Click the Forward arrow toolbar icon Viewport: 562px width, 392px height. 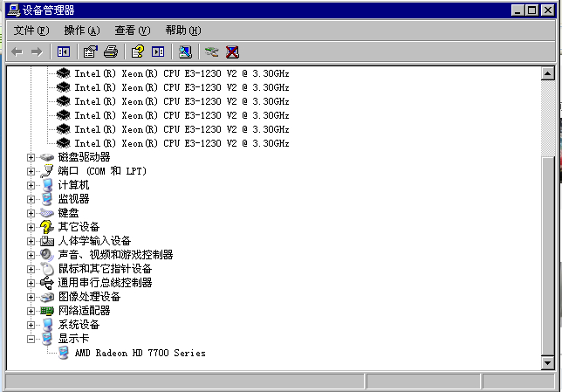point(37,52)
